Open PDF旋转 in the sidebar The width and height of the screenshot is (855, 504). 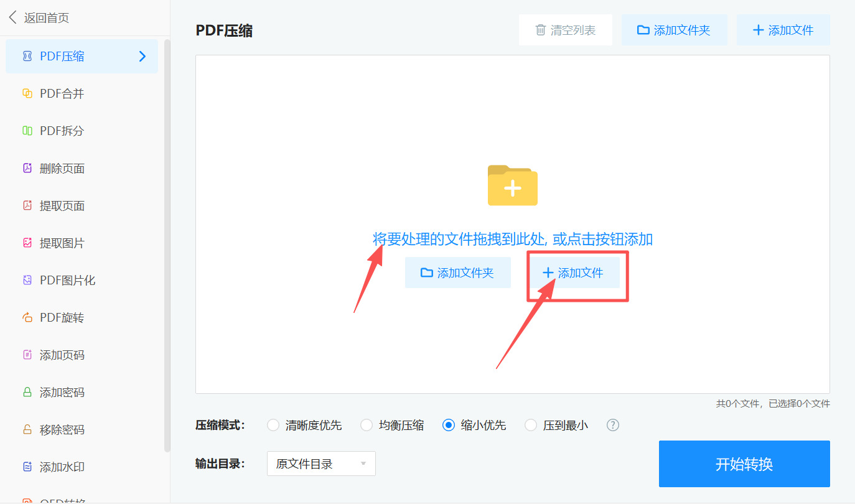click(82, 317)
